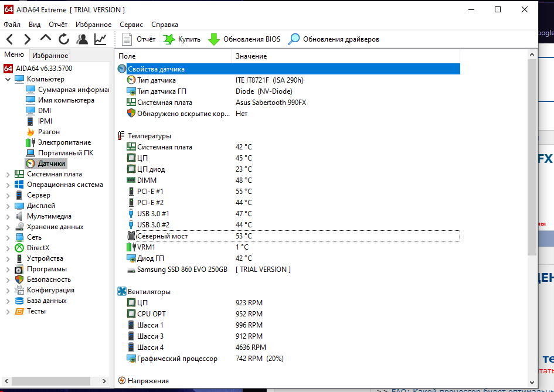Select Суммарная информация tree item

(x=67, y=90)
